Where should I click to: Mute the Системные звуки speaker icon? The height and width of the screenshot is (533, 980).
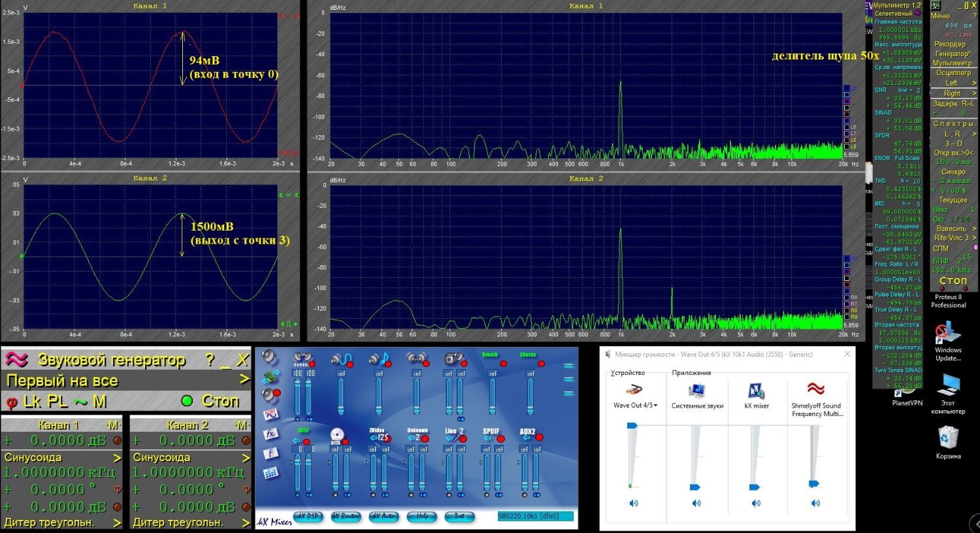pyautogui.click(x=696, y=503)
